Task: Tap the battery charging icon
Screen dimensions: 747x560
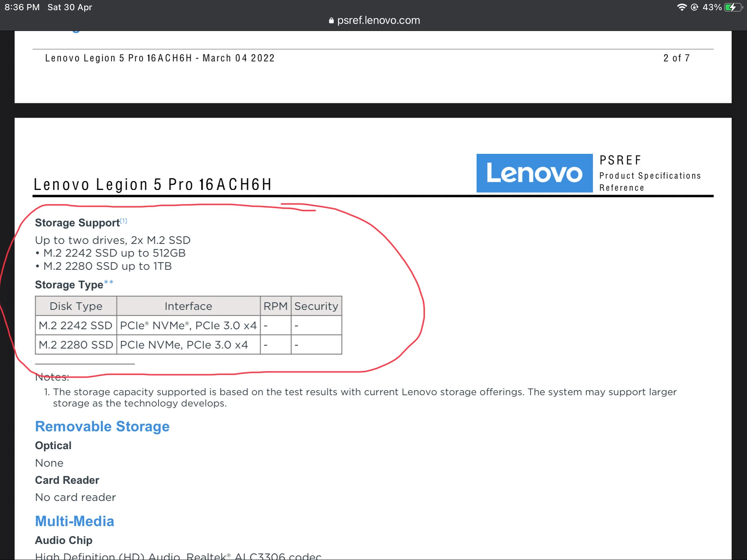Action: (734, 7)
